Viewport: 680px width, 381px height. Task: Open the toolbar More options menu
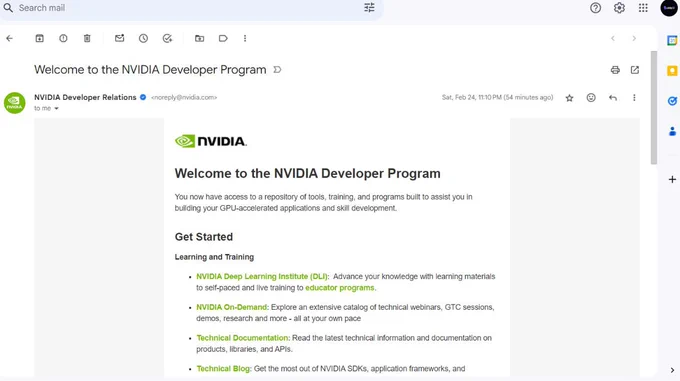click(245, 39)
